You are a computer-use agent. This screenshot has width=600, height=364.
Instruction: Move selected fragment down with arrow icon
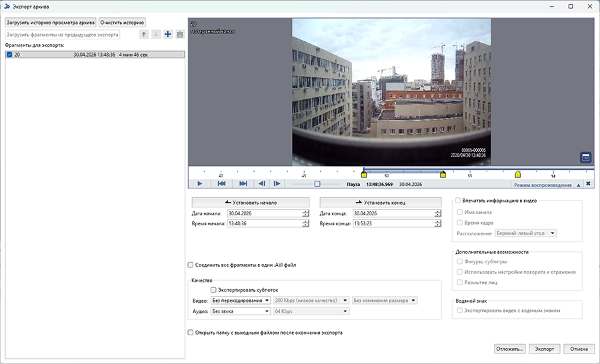pyautogui.click(x=156, y=35)
